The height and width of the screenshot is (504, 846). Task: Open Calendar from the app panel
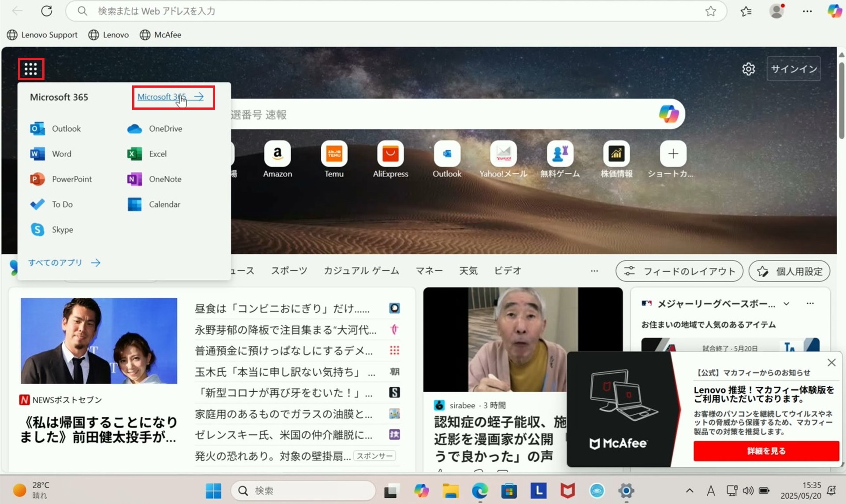154,204
